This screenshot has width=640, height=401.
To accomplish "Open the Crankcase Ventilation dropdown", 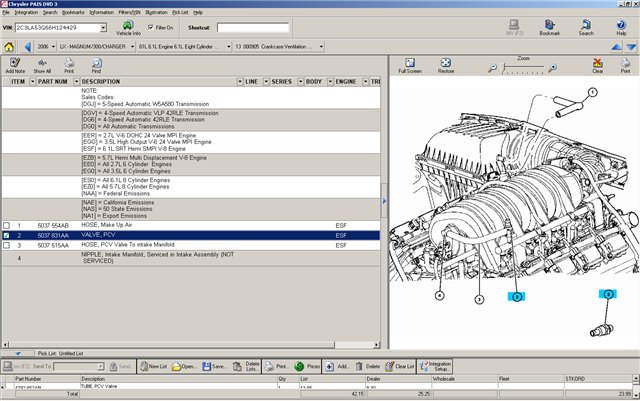I will coord(321,47).
